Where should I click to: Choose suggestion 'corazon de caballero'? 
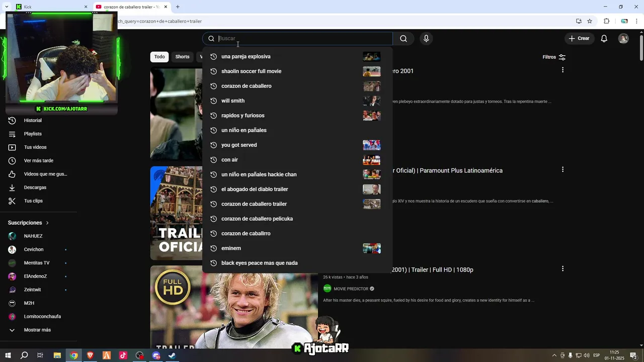tap(297, 86)
